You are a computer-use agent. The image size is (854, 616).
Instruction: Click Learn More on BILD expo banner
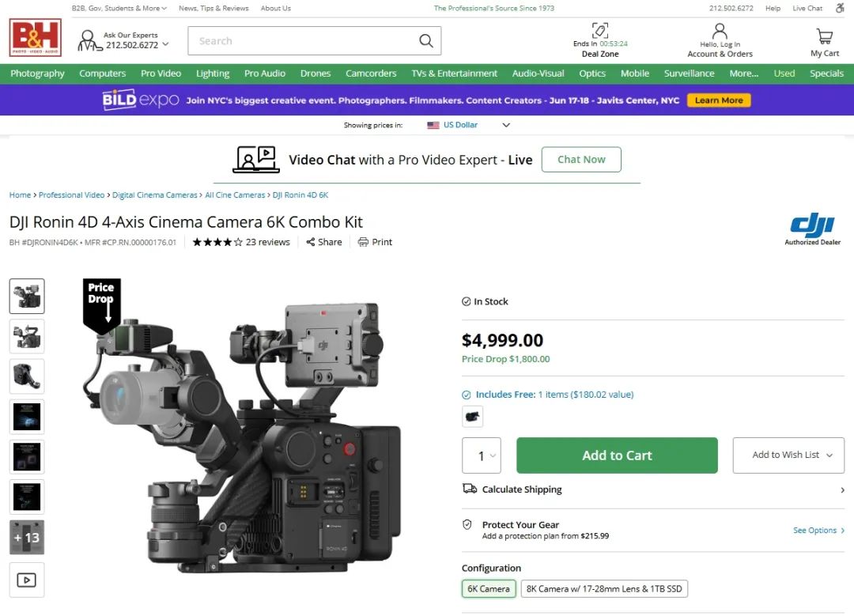719,100
